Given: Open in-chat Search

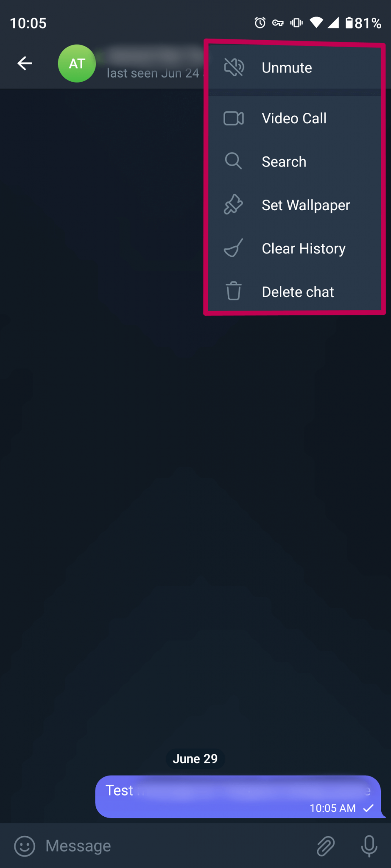Looking at the screenshot, I should [284, 161].
